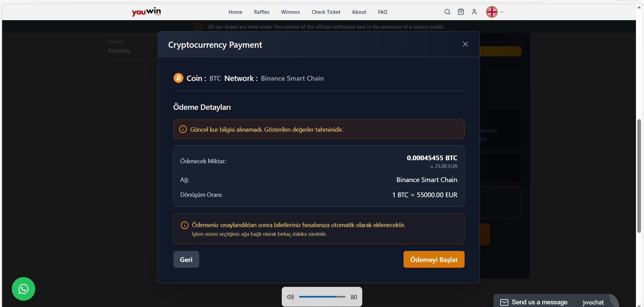
Task: Open the Send us a message chat
Action: click(539, 302)
